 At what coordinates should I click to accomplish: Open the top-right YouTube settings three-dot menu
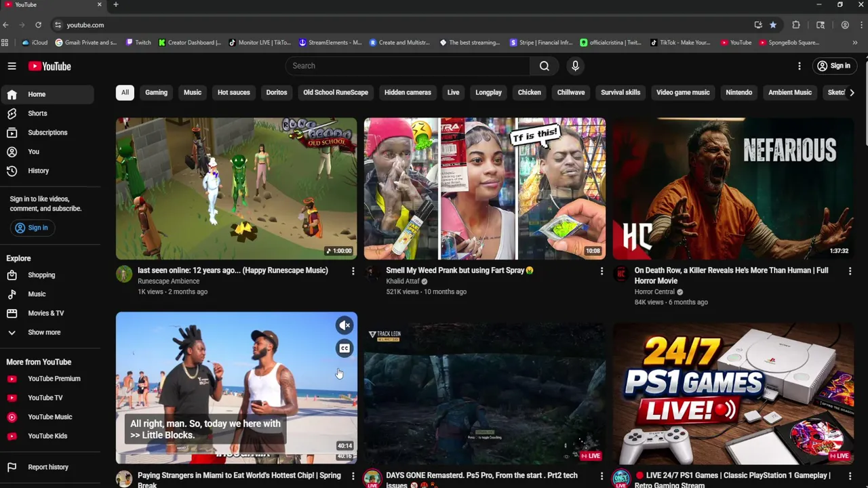point(800,66)
